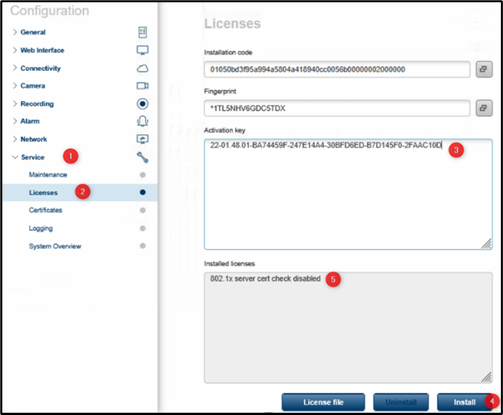Click the Logging status dot
The height and width of the screenshot is (415, 503).
pos(143,228)
